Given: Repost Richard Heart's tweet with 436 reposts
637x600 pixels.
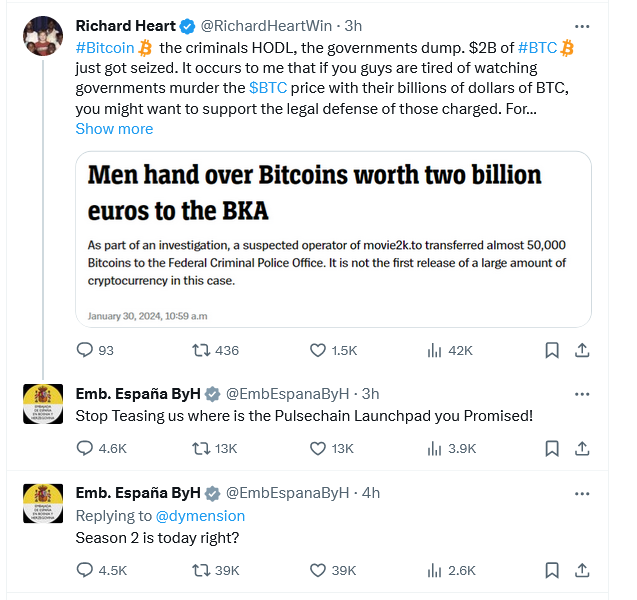Looking at the screenshot, I should (201, 350).
